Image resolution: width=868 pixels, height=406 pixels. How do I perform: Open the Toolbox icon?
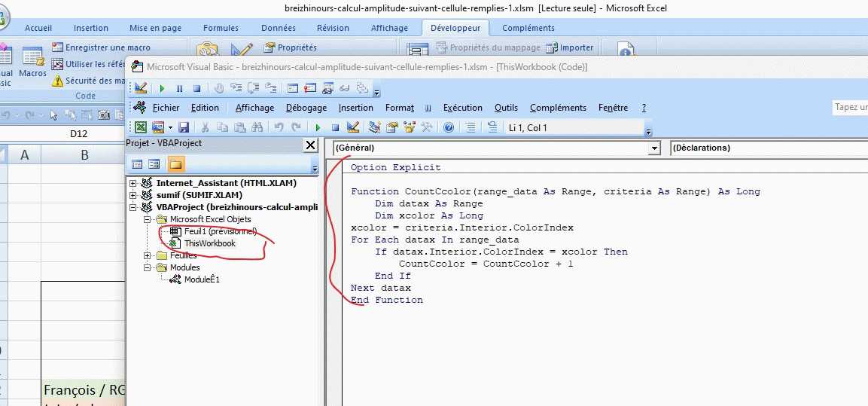[427, 127]
